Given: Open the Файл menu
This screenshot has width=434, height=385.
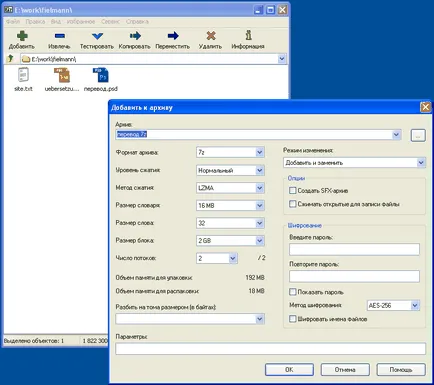Looking at the screenshot, I should [x=13, y=22].
